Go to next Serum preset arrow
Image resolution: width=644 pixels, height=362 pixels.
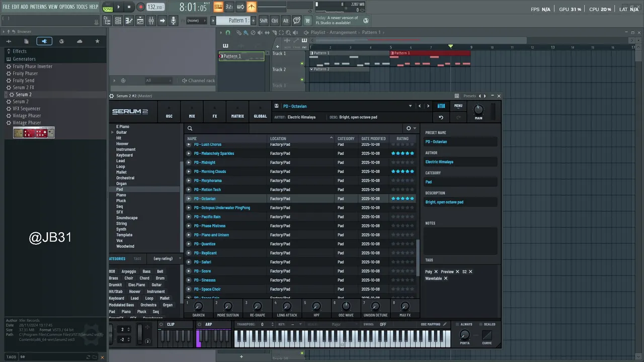pyautogui.click(x=428, y=106)
